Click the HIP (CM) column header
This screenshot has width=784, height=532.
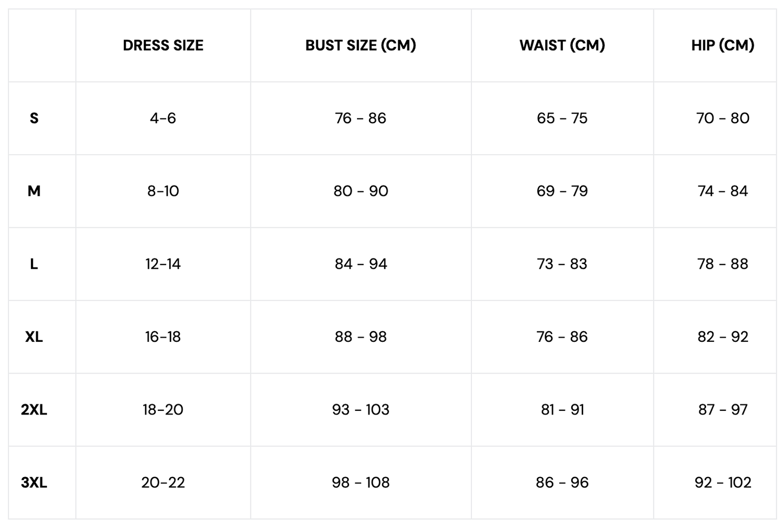[x=722, y=45]
